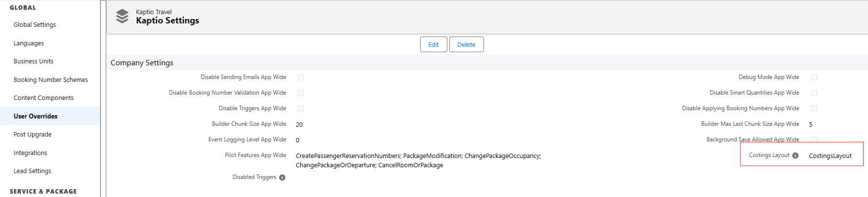The width and height of the screenshot is (868, 197).
Task: Toggle Disable Triggers App Wide checkbox
Action: coord(301,108)
